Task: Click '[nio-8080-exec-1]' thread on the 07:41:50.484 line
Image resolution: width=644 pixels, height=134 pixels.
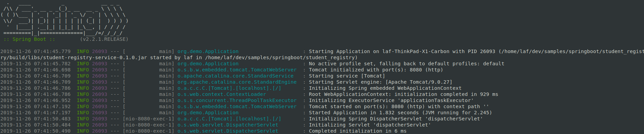Action: click(x=148, y=125)
